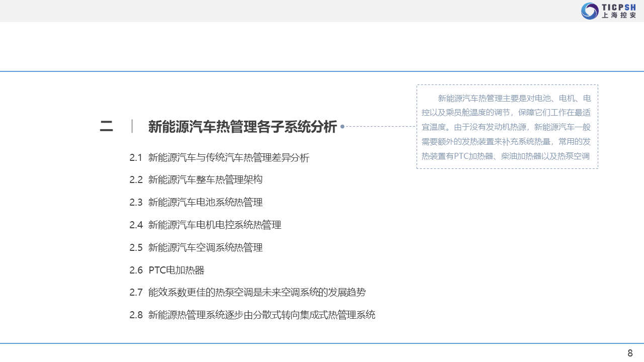Viewport: 644px width, 362px height.
Task: Select the dashed-border description text box
Action: [507, 127]
